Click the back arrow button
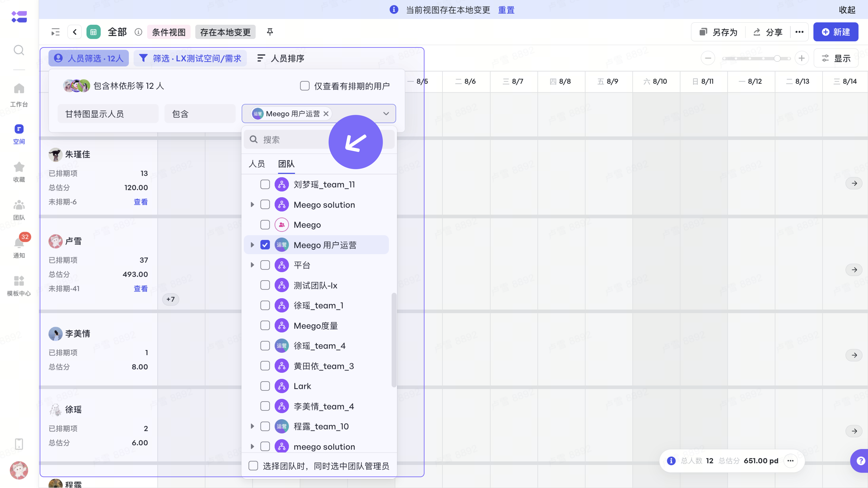 (x=75, y=32)
